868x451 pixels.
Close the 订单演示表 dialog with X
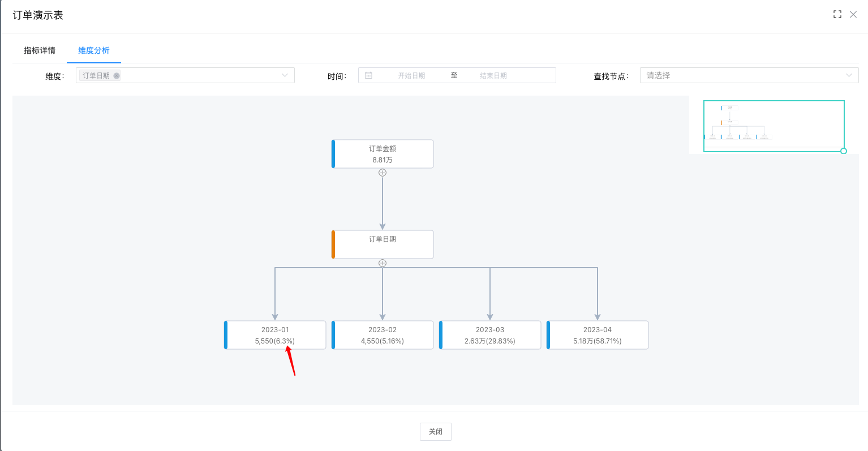(853, 15)
